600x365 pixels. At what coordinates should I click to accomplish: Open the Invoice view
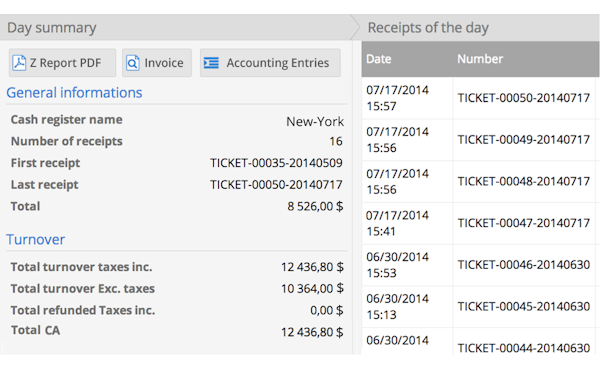(x=157, y=63)
